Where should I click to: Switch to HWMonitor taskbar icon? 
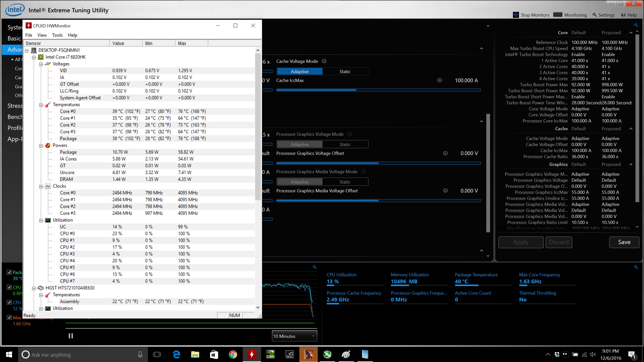click(x=252, y=354)
